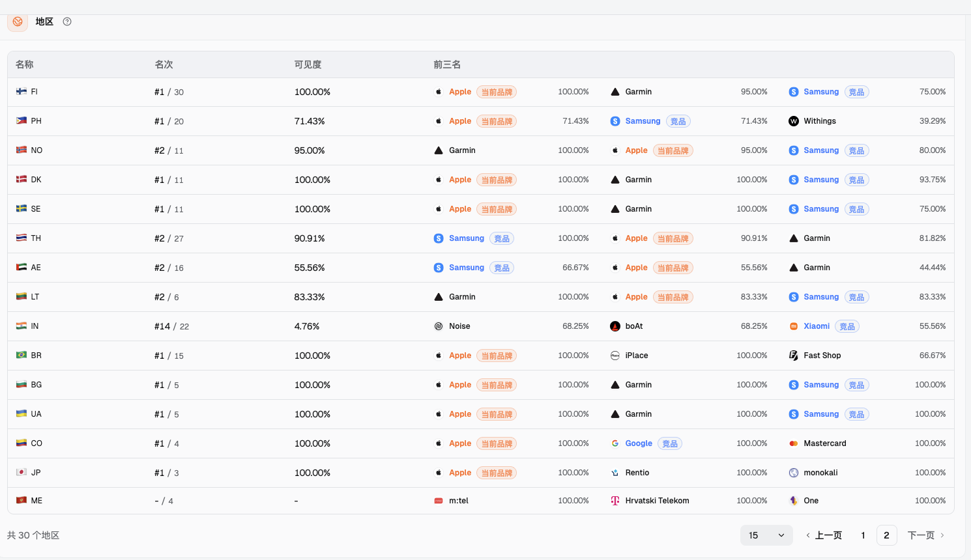Click the Denmark flag icon in the DK row
The width and height of the screenshot is (971, 560).
[22, 180]
